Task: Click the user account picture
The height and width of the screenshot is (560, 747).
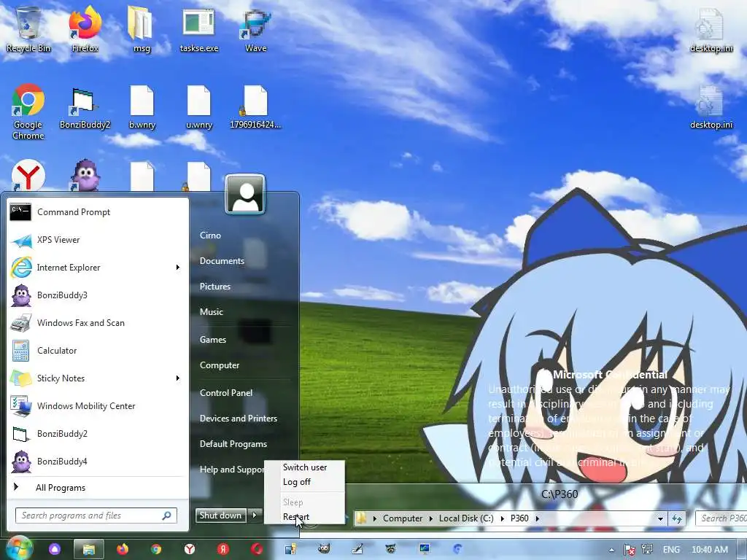Action: [x=245, y=194]
